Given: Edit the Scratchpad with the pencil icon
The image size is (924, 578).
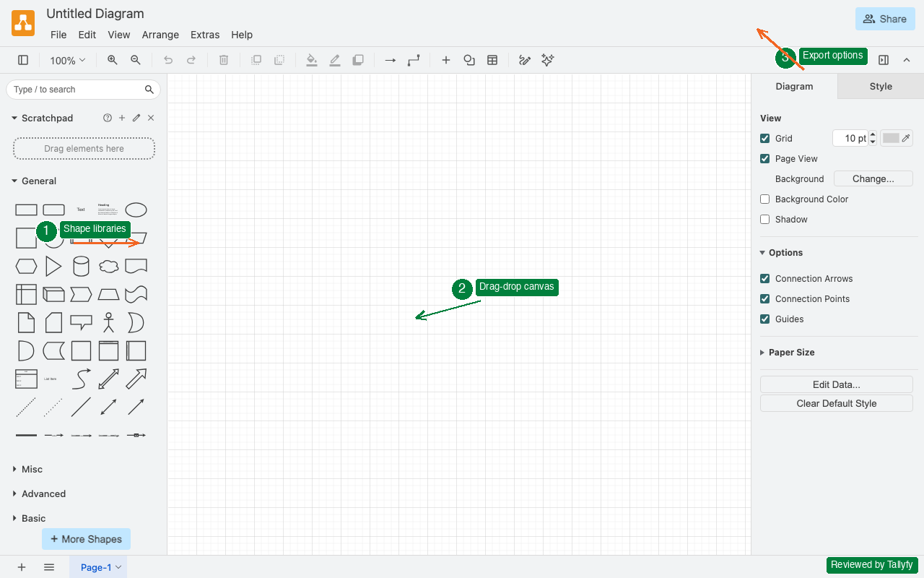Looking at the screenshot, I should click(136, 118).
